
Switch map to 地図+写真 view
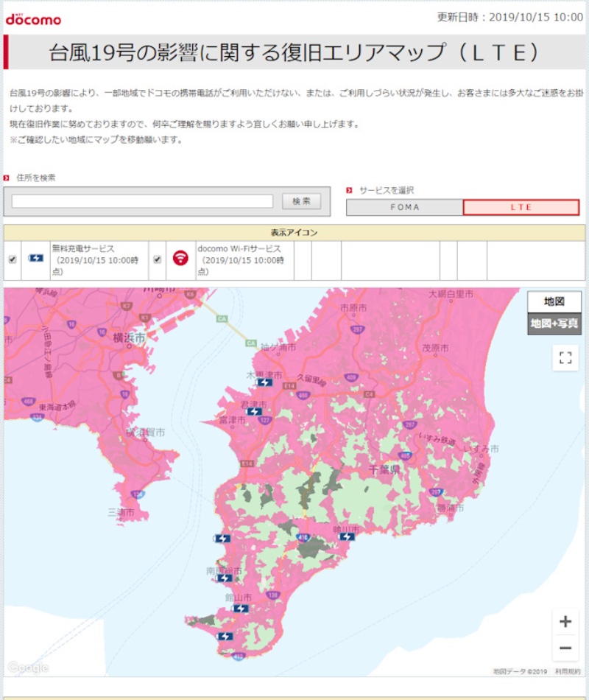[554, 323]
